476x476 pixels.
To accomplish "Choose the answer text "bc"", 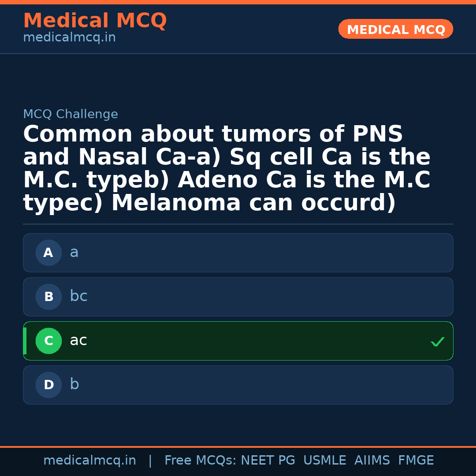I will tap(78, 296).
